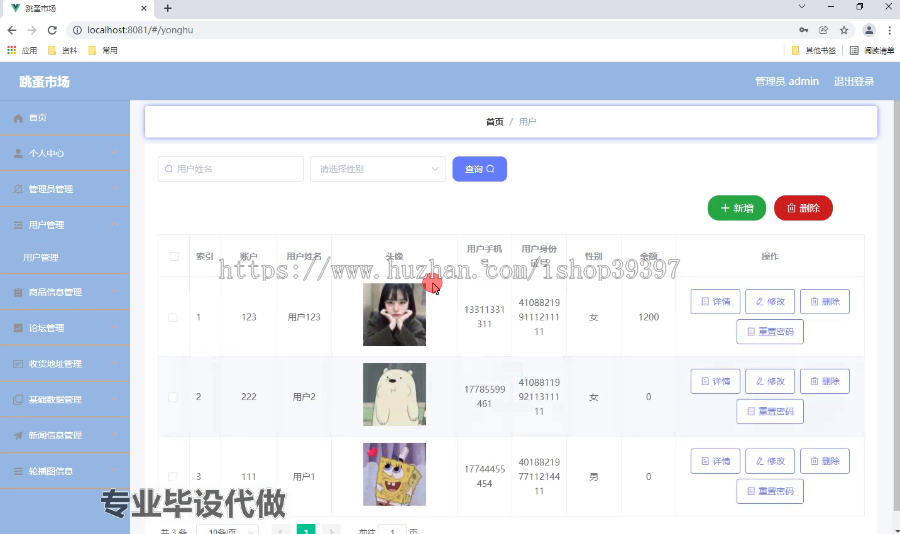
Task: Expand the 基础数据管理 sidebar menu
Action: click(65, 400)
